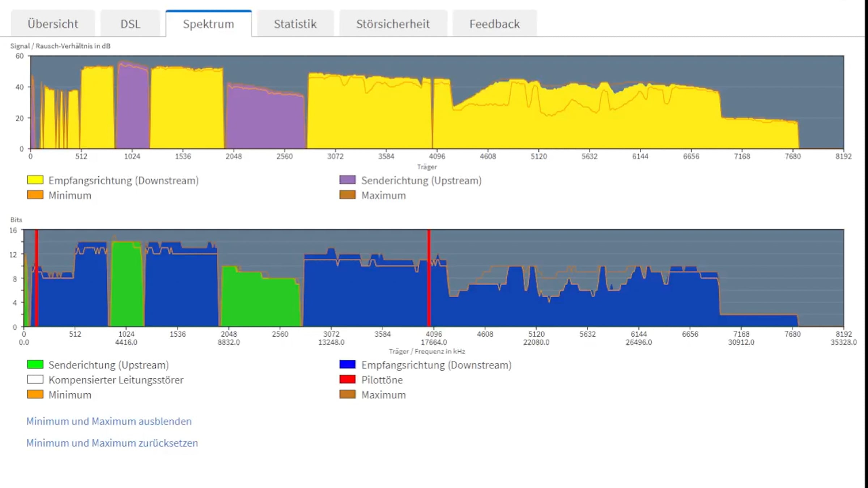
Task: Open the Feedback tab
Action: [x=494, y=24]
